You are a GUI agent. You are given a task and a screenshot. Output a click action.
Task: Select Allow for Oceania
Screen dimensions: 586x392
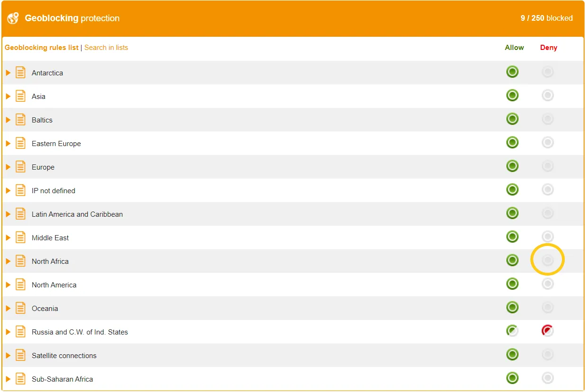click(512, 307)
